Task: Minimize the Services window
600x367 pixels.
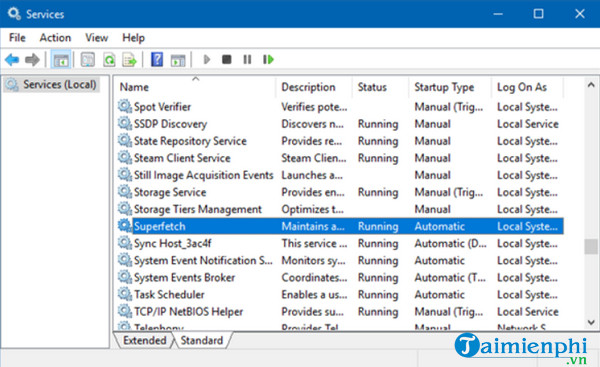Action: point(498,14)
